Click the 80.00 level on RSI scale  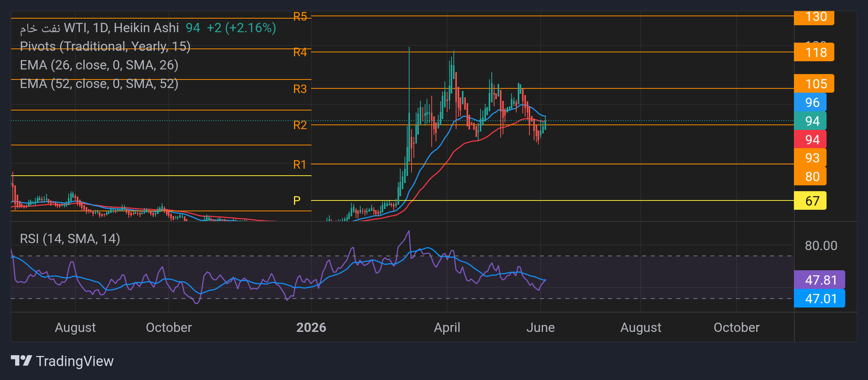821,245
